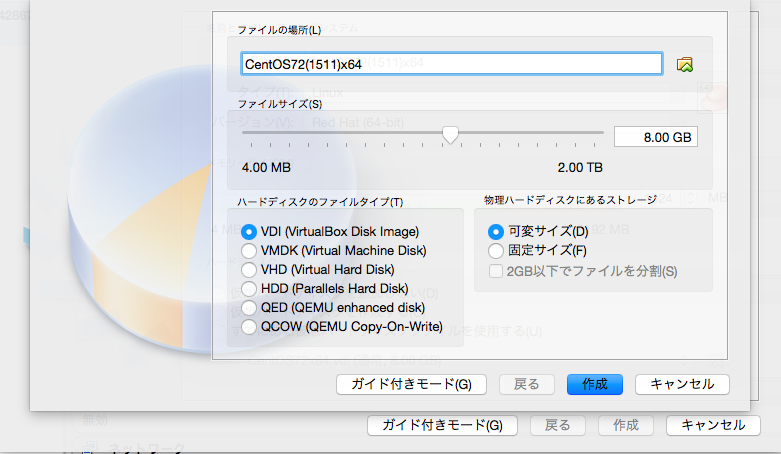Click the CentOS72(1511)x64 file location field

[x=451, y=64]
